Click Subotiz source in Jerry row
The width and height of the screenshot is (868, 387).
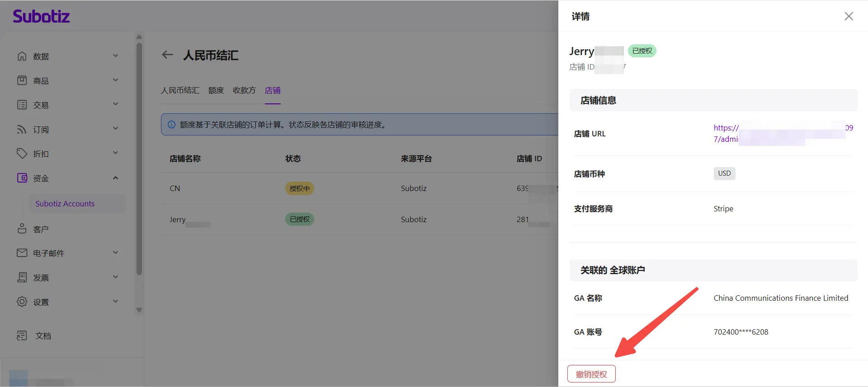point(414,219)
